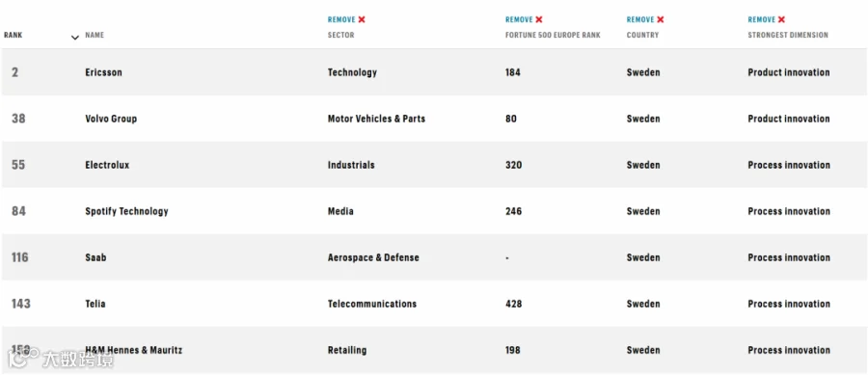
Task: Open Spotify Technology details
Action: coord(126,211)
